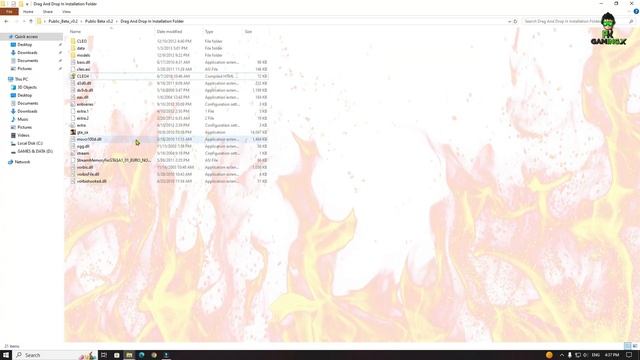Switch to Large icons view button
Viewport: 640px width, 360px height.
click(635, 346)
